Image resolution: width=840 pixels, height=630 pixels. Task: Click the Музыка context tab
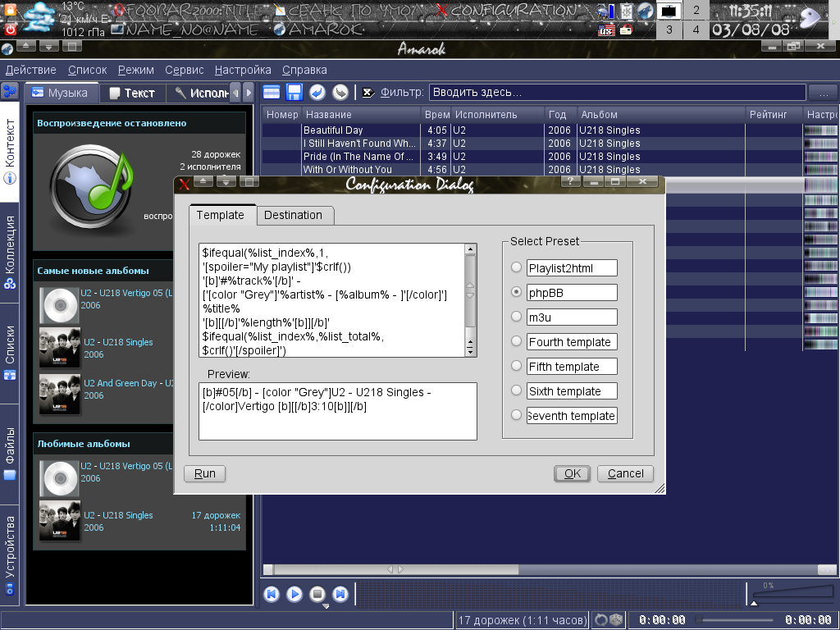(62, 93)
